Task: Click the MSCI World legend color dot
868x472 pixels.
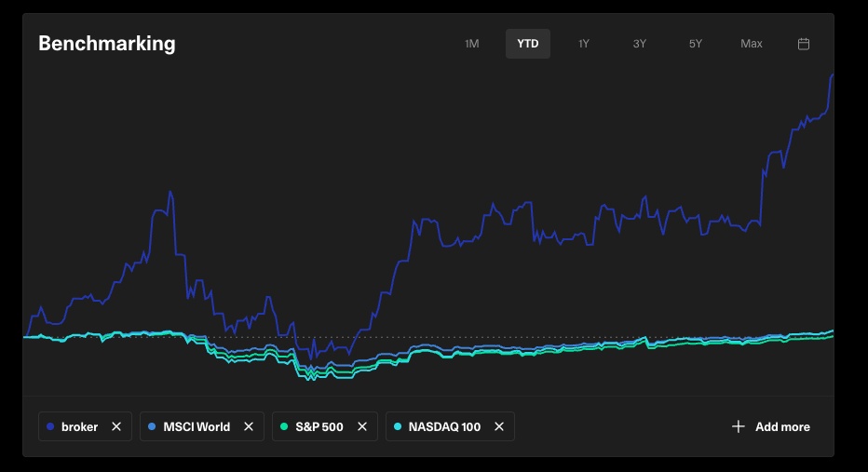Action: coord(152,427)
